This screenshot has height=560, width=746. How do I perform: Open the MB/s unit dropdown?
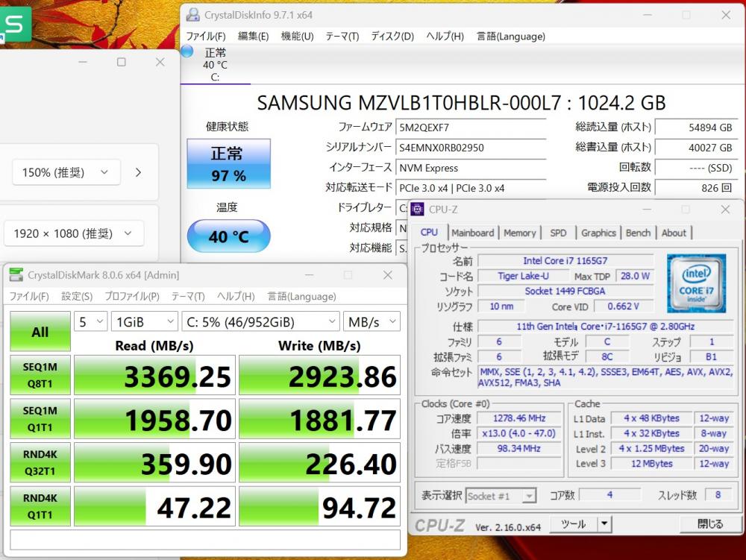coord(372,322)
